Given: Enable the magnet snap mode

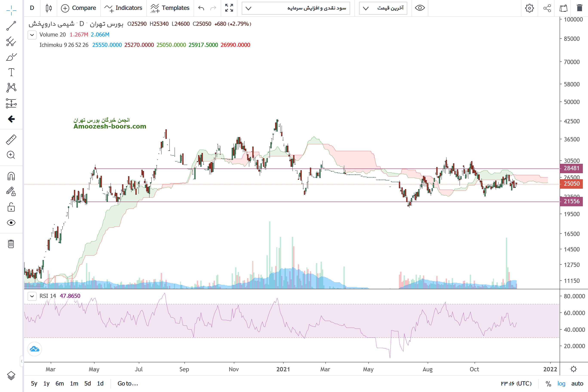Looking at the screenshot, I should [11, 176].
